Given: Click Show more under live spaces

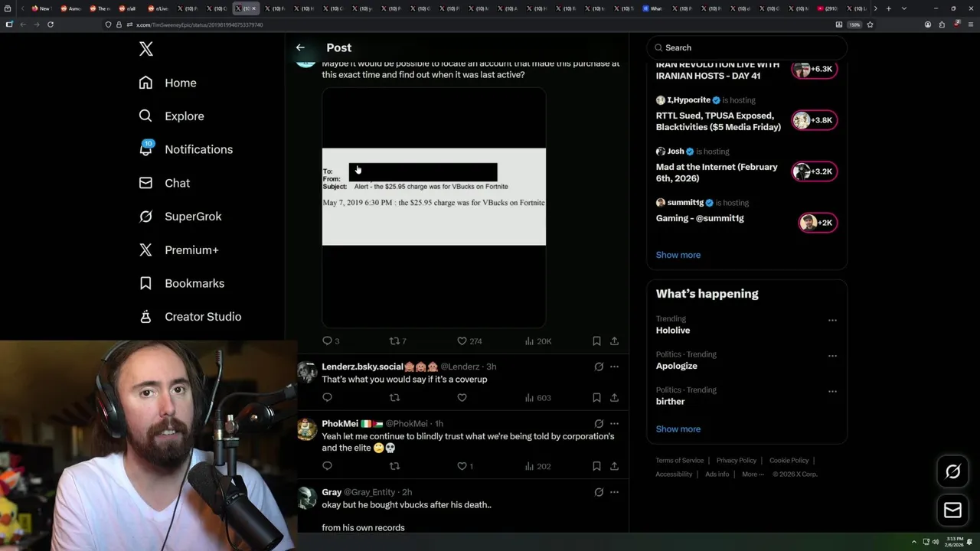Looking at the screenshot, I should click(678, 255).
